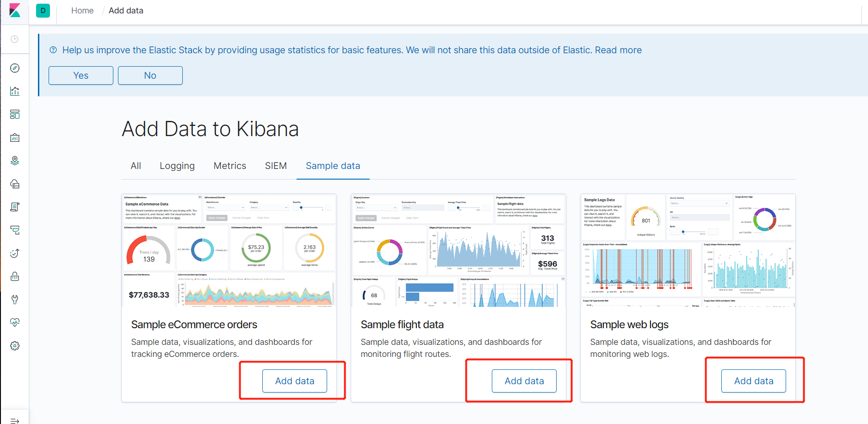
Task: Click the Add data breadcrumb
Action: [x=126, y=11]
